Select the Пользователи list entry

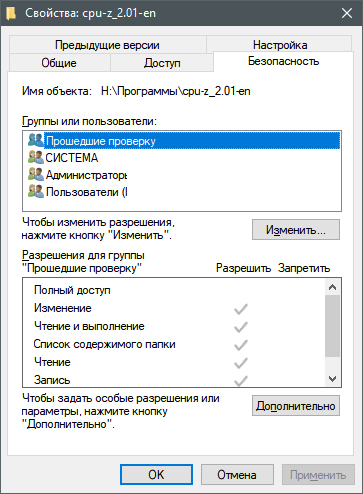pyautogui.click(x=86, y=192)
